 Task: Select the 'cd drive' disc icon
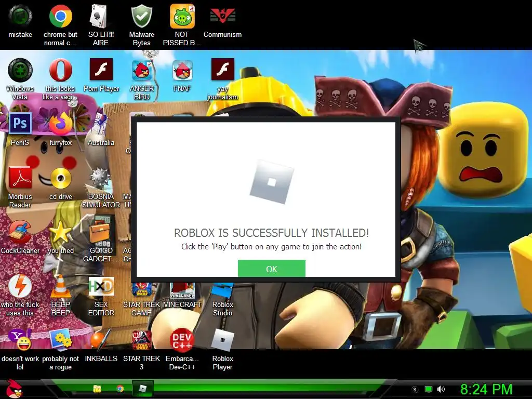click(x=60, y=184)
